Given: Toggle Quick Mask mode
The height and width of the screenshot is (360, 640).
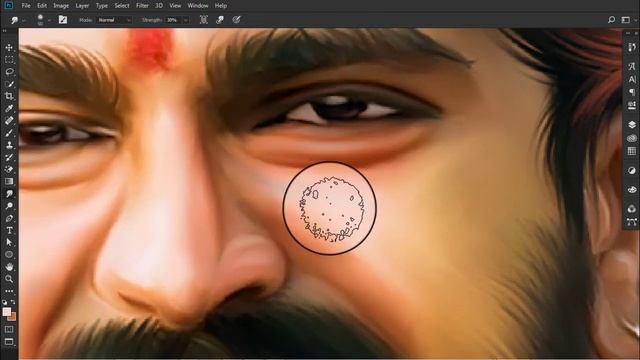Looking at the screenshot, I should (x=9, y=329).
